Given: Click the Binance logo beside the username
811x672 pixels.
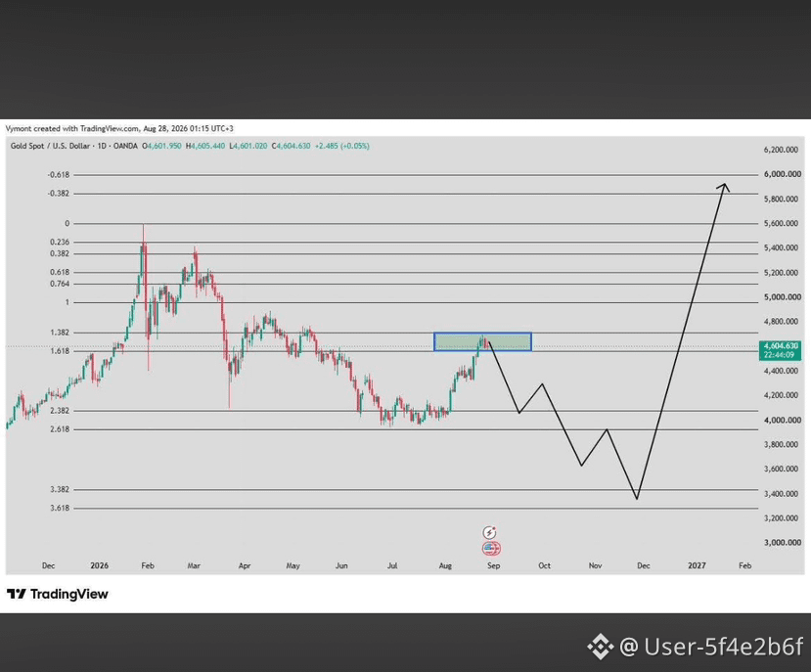Looking at the screenshot, I should tap(600, 647).
